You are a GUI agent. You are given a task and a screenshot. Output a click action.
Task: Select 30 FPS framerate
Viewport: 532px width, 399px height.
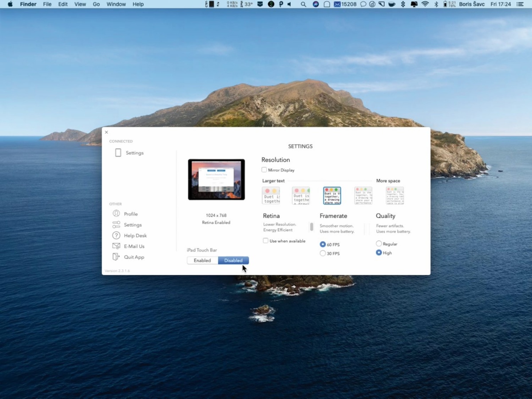point(323,253)
